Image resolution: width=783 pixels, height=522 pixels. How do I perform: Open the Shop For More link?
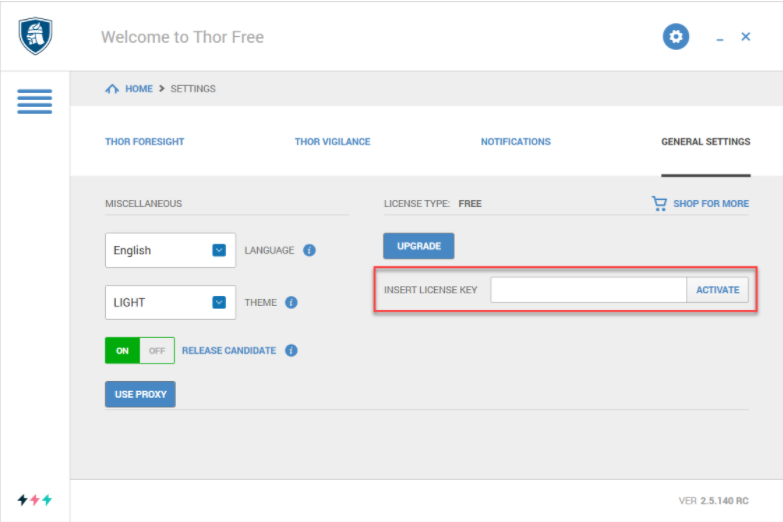point(711,203)
